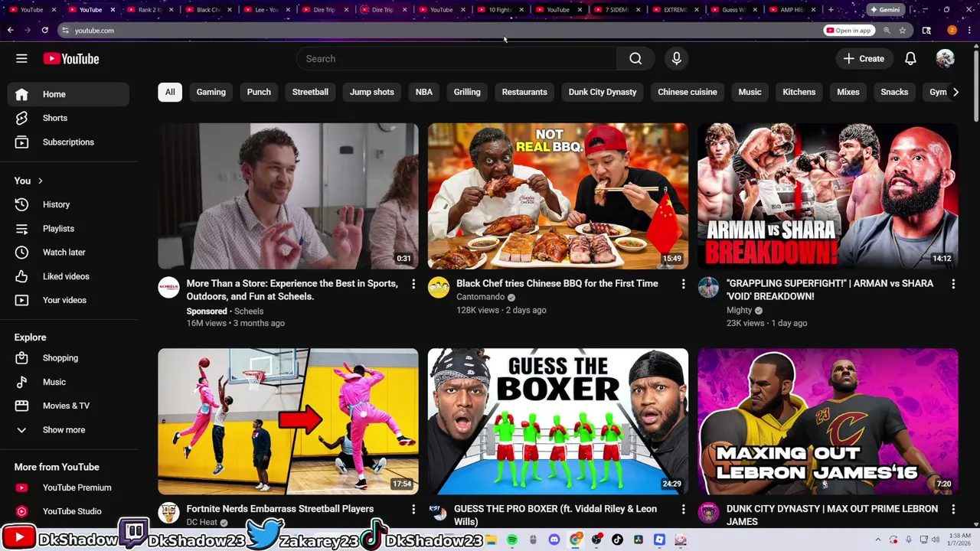This screenshot has width=980, height=551.
Task: Open Discord from the taskbar
Action: (554, 540)
